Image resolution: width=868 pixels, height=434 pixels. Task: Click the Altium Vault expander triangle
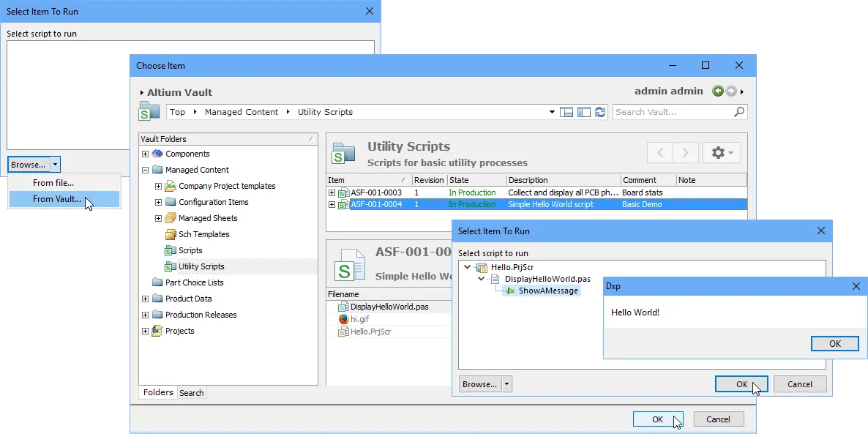142,93
